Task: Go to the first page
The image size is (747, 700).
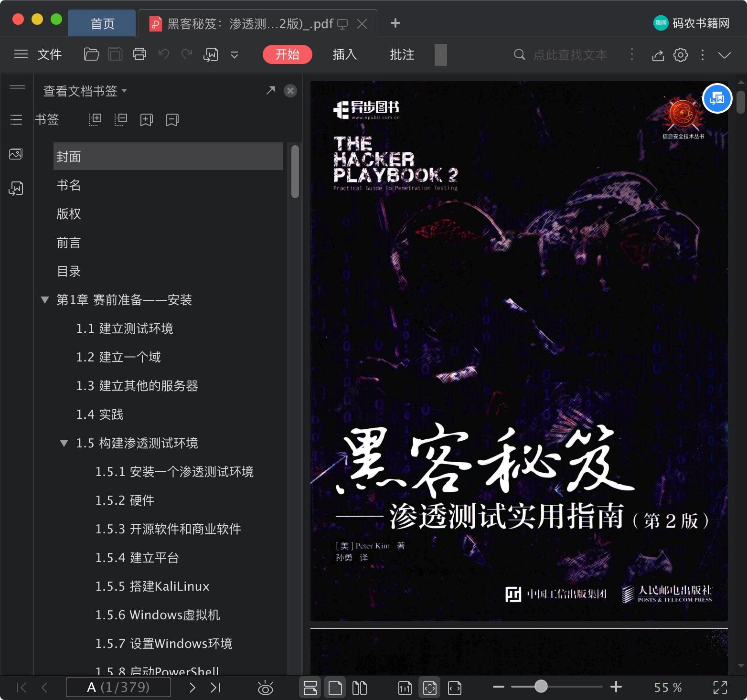Action: [x=21, y=688]
